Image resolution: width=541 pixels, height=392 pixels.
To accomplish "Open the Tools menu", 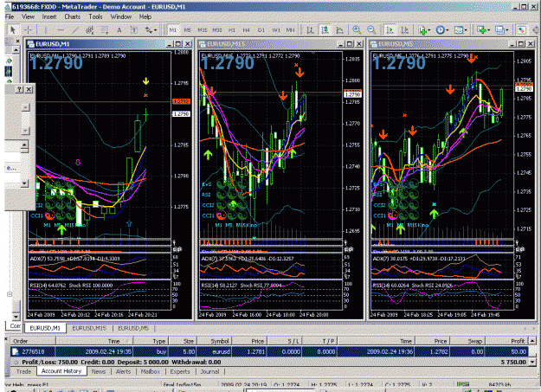I will tap(95, 16).
